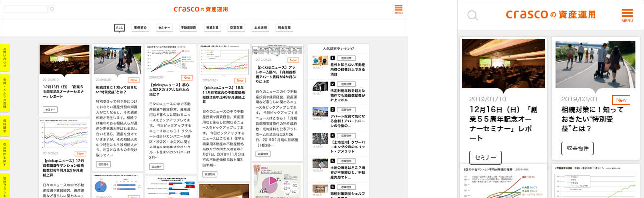Viewport: 644px width, 198px height.
Task: Open the mobile view walking family photo
Action: click(x=596, y=64)
